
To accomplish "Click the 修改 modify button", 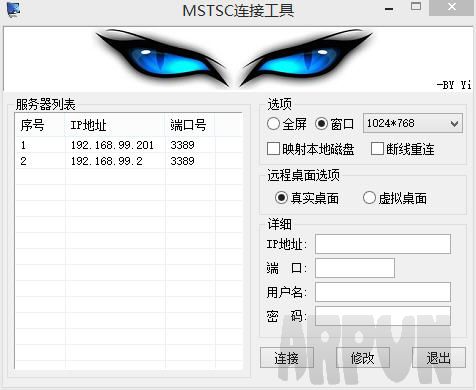I will (363, 358).
